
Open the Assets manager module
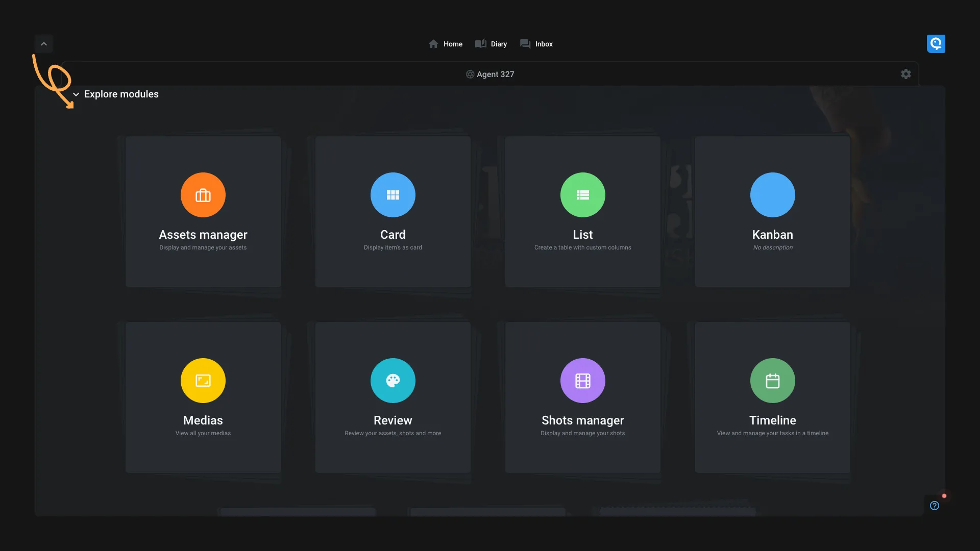point(203,211)
